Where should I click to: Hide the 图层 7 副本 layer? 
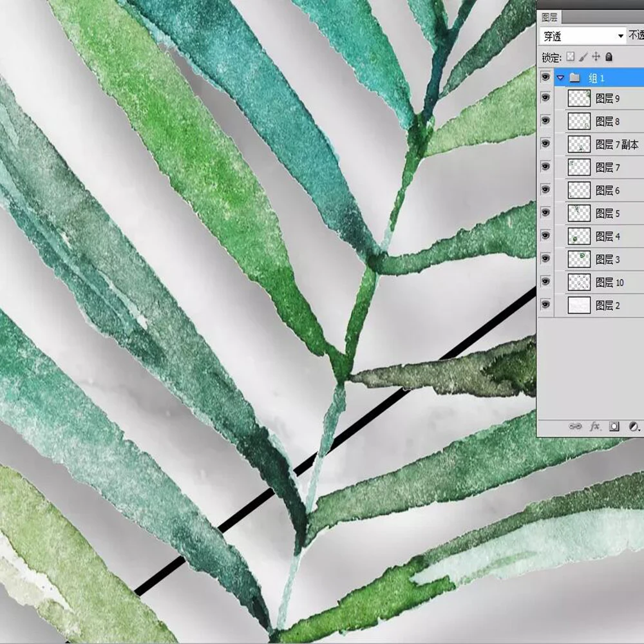(545, 144)
